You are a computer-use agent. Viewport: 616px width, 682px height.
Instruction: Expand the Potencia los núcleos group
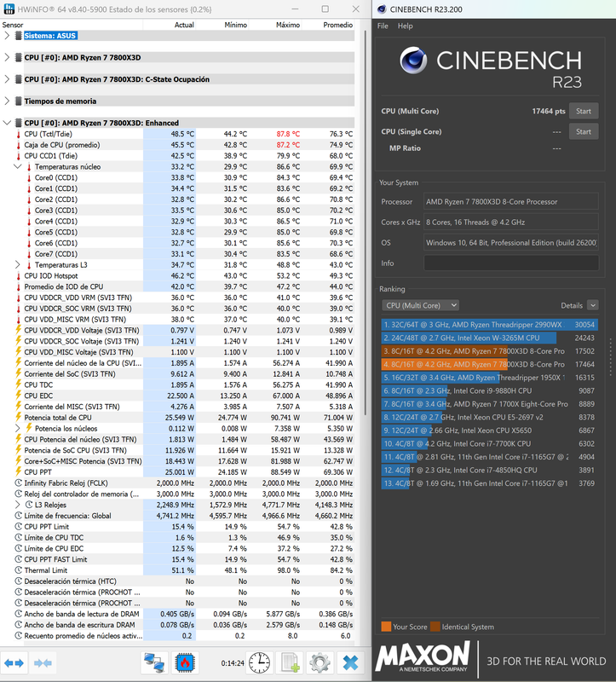click(17, 428)
